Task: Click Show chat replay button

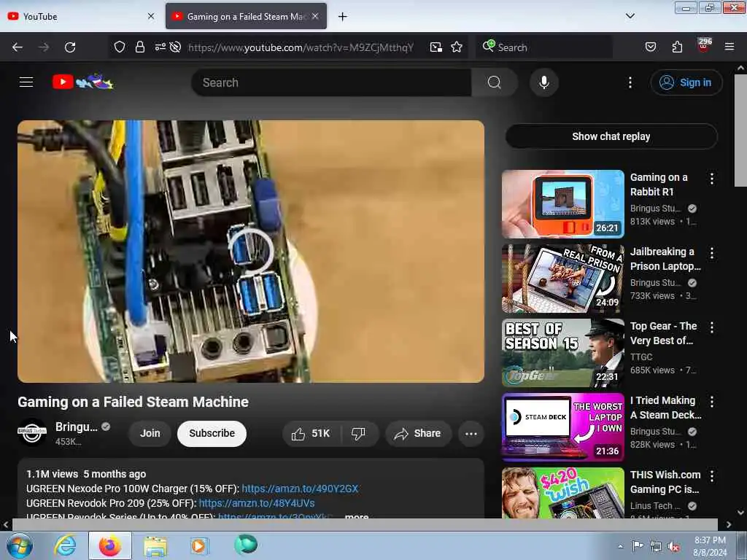Action: click(x=611, y=136)
